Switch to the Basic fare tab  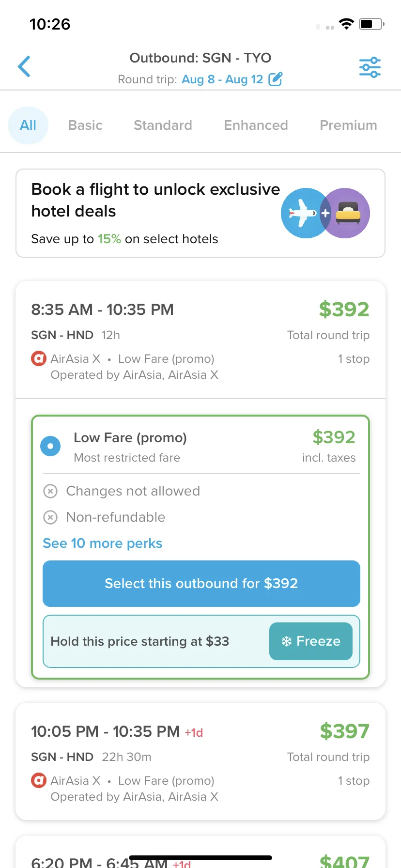pos(85,125)
